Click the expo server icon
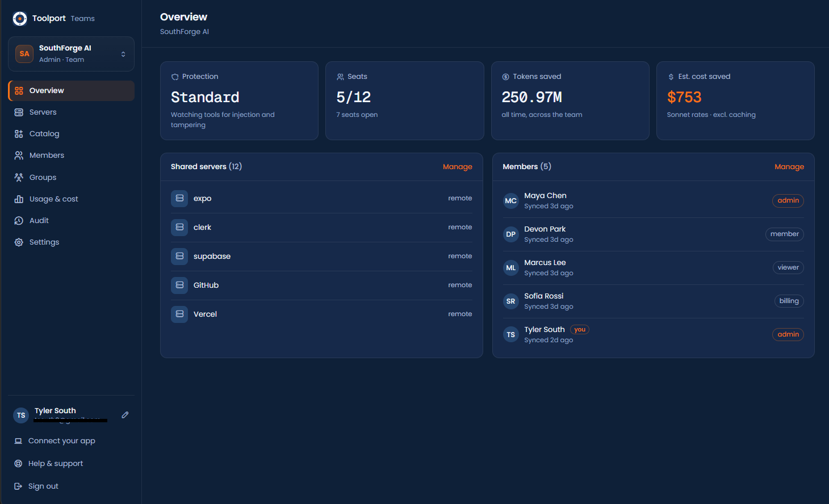 coord(179,198)
